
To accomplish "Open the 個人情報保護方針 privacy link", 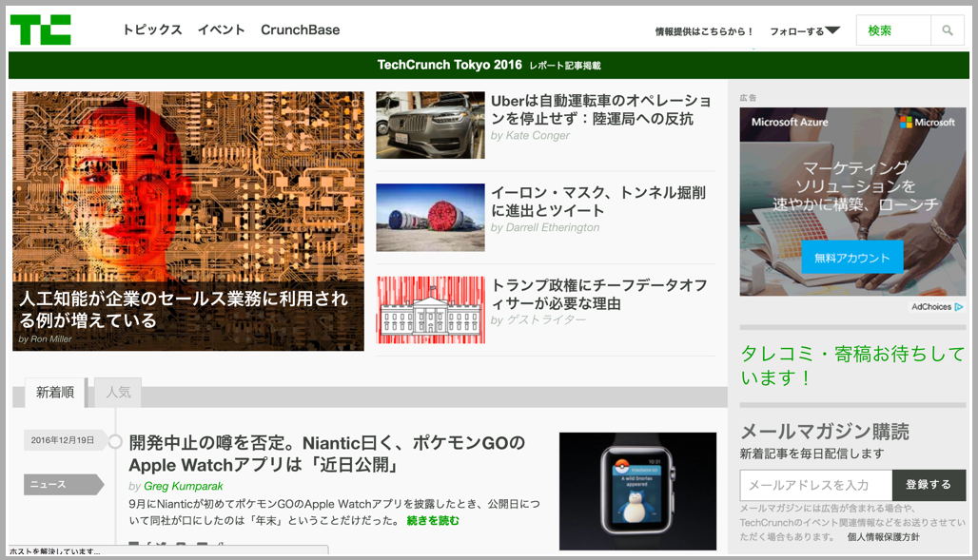I will pos(883,537).
